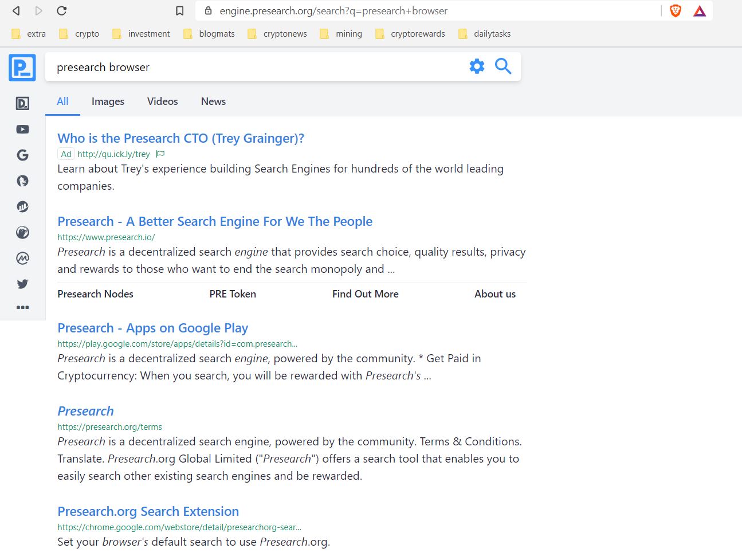Screen dimensions: 742x560
Task: Open the Presearch Nodes sitelink
Action: click(95, 294)
